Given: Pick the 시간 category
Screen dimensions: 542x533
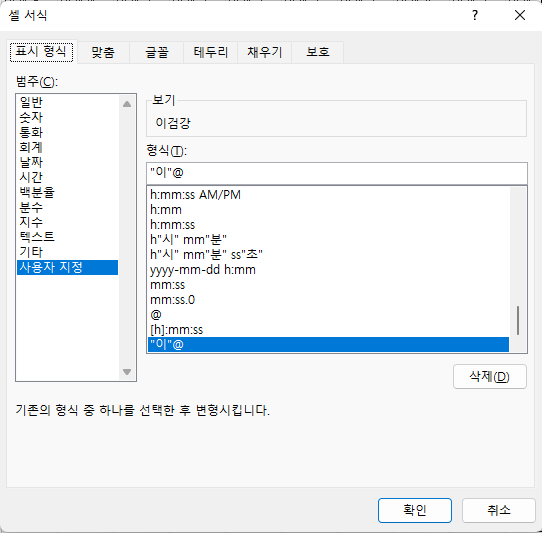Looking at the screenshot, I should (x=67, y=177).
